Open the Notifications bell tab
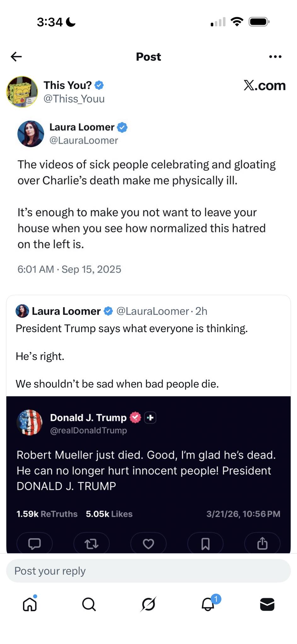 208,604
